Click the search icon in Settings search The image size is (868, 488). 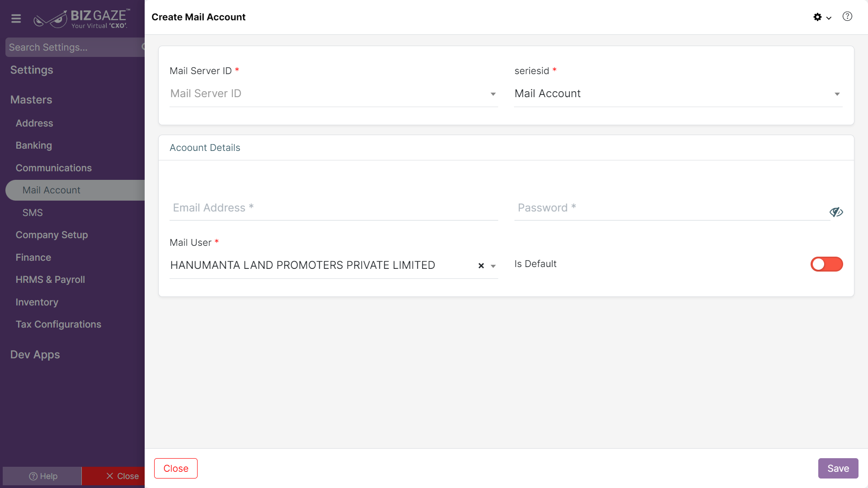[144, 47]
